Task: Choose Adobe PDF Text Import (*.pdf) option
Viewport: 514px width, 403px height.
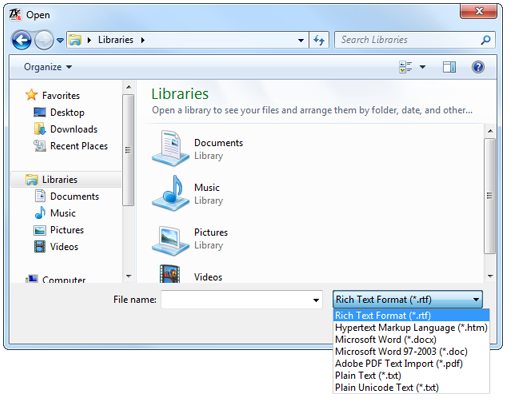Action: click(x=399, y=364)
